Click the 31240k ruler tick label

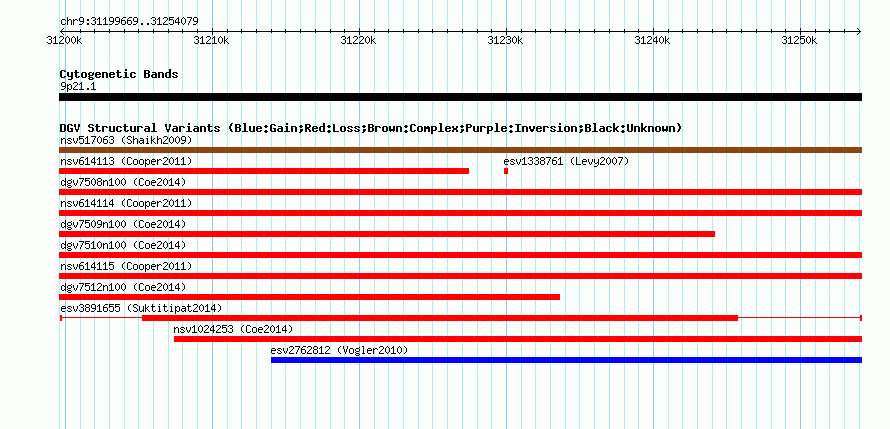pyautogui.click(x=653, y=40)
